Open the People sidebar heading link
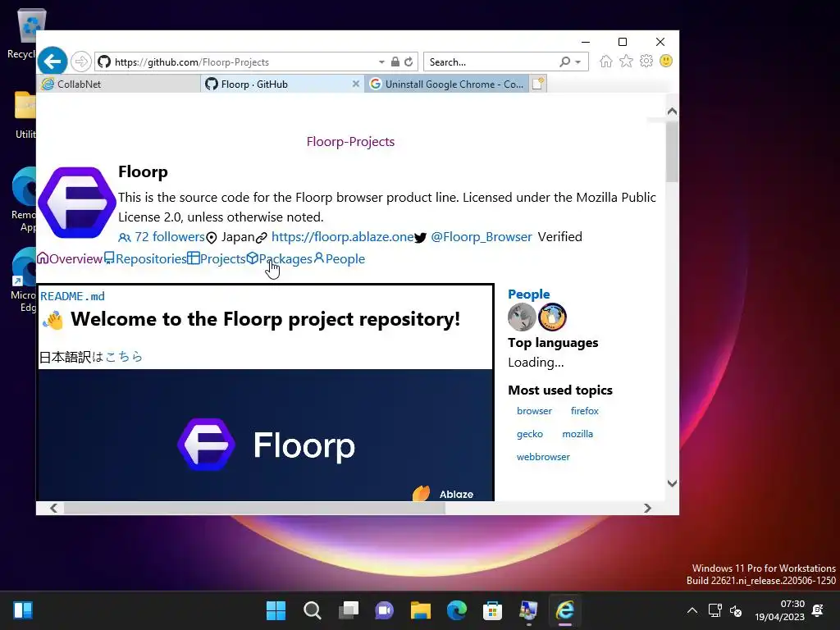Image resolution: width=840 pixels, height=630 pixels. [529, 294]
